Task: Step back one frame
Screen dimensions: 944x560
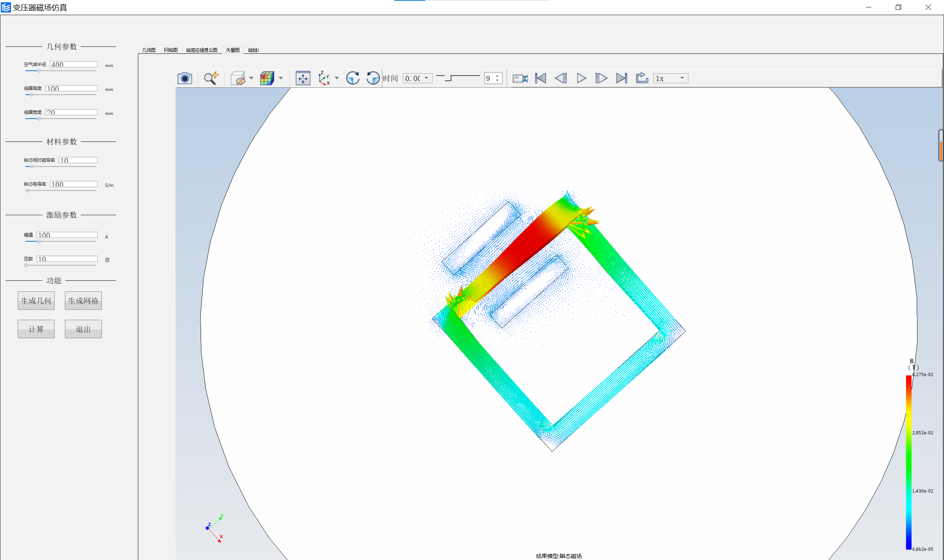Action: (x=561, y=78)
